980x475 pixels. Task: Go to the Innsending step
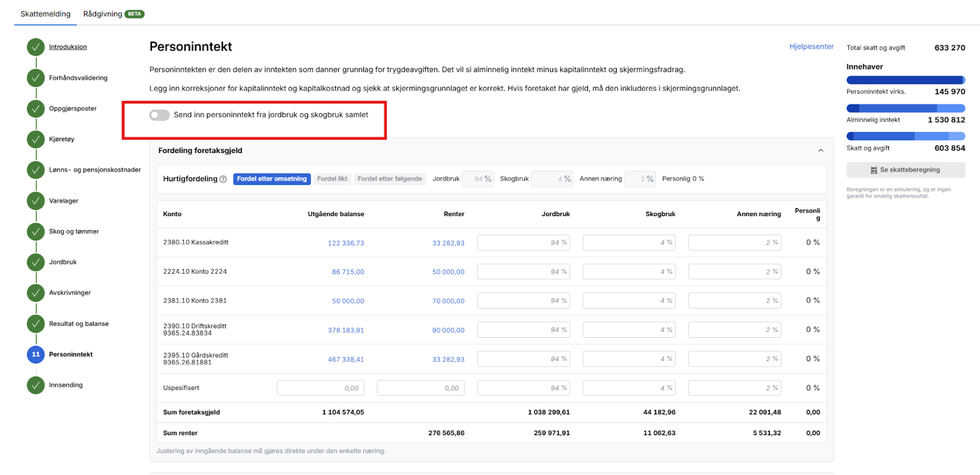(x=66, y=385)
